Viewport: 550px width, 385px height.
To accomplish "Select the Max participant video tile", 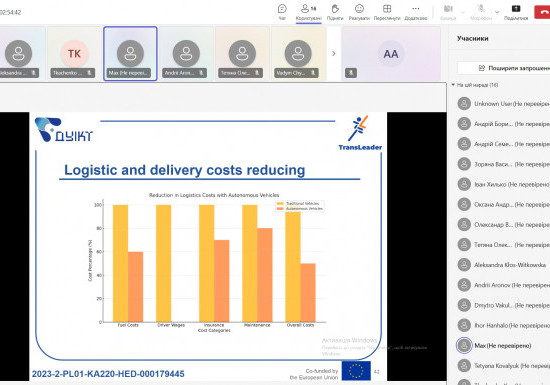I will click(x=130, y=54).
